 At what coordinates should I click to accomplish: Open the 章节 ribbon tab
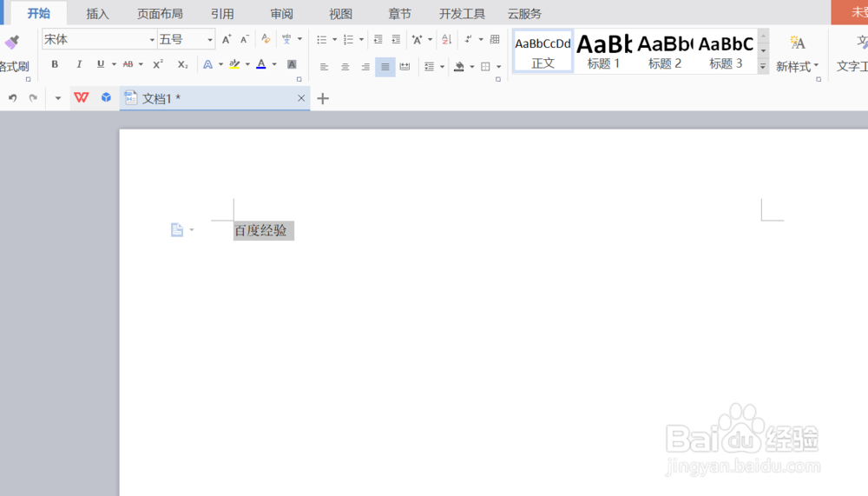399,14
